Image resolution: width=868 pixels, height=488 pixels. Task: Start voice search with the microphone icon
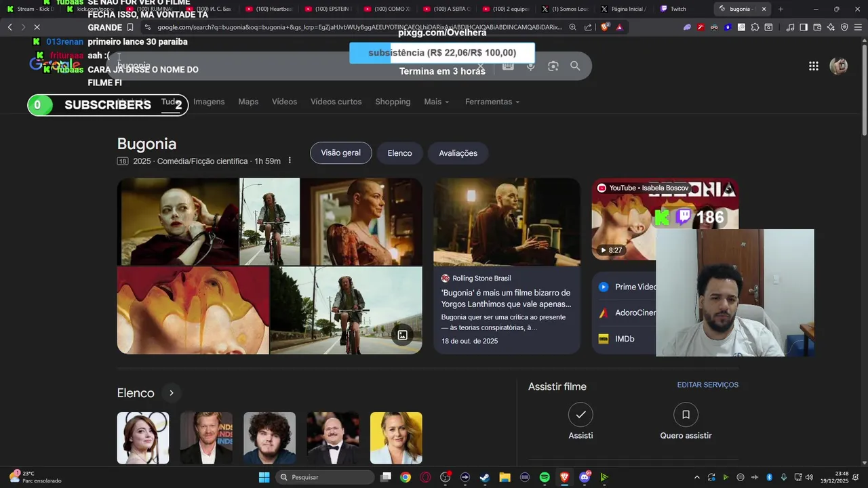pyautogui.click(x=531, y=66)
